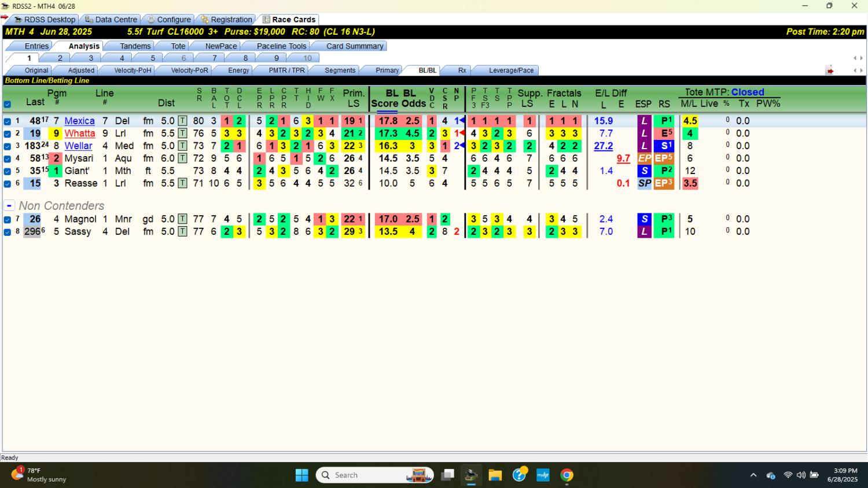Screen dimensions: 868x488
Task: Open the weather widget showing 78°F
Action: click(x=39, y=475)
